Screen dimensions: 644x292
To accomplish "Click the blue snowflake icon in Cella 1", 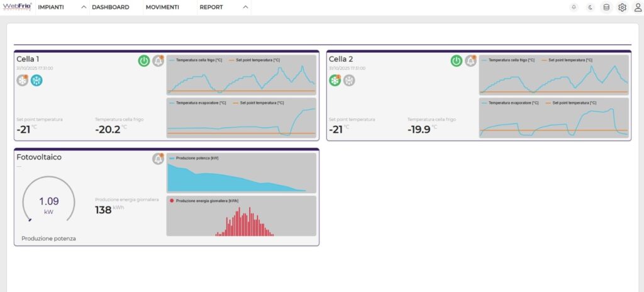I will click(37, 81).
